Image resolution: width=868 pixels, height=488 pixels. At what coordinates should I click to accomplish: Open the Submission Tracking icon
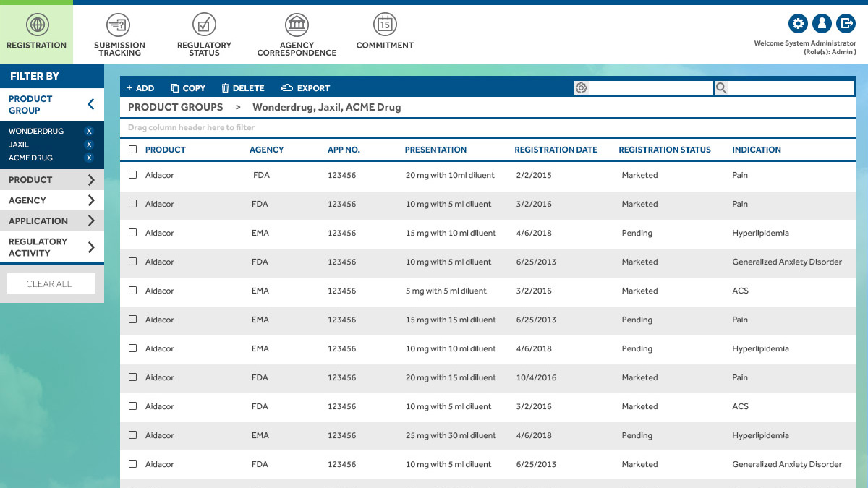coord(119,25)
